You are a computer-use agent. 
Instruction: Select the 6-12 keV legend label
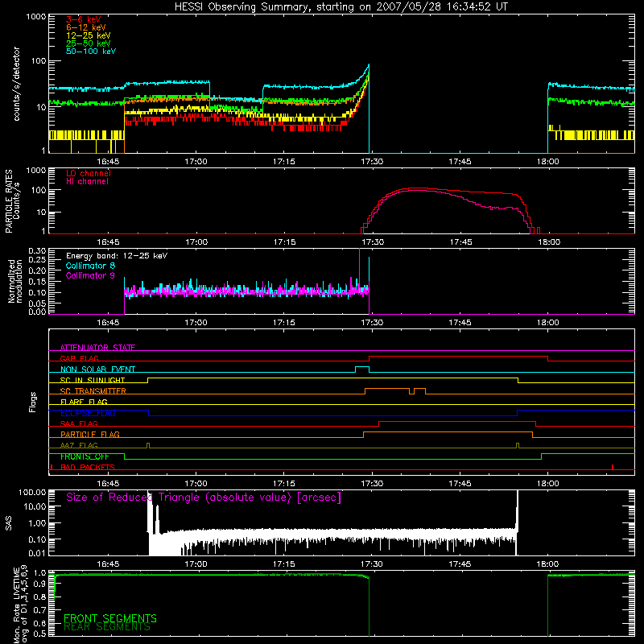pyautogui.click(x=86, y=27)
